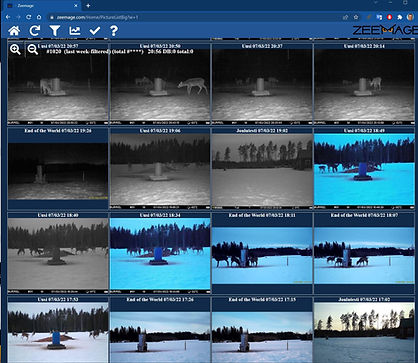418x363 pixels.
Task: Open the browser profile avatar
Action: click(x=410, y=17)
